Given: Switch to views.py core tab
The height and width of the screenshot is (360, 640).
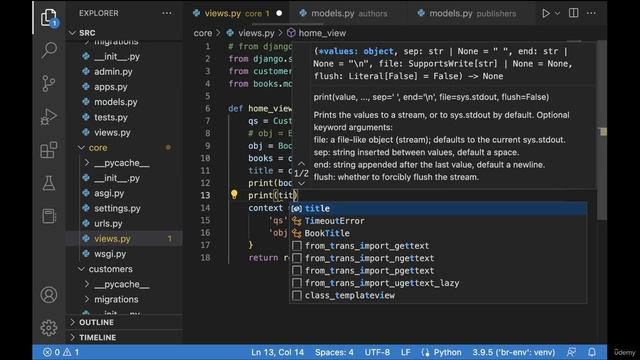Looking at the screenshot, I should pyautogui.click(x=237, y=13).
